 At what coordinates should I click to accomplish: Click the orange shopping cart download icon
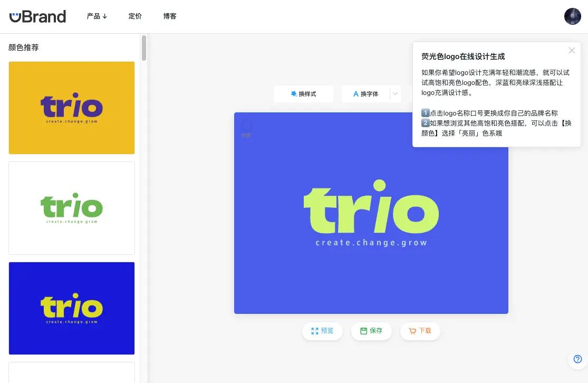(x=412, y=331)
